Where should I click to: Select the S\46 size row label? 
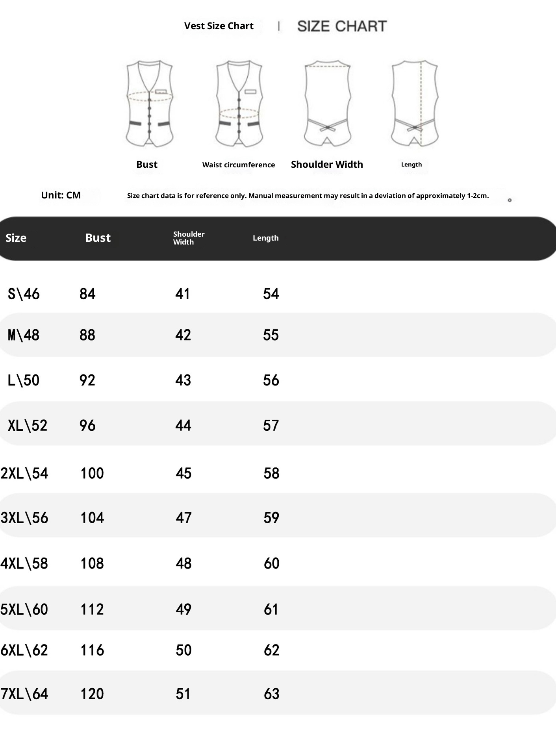24,294
